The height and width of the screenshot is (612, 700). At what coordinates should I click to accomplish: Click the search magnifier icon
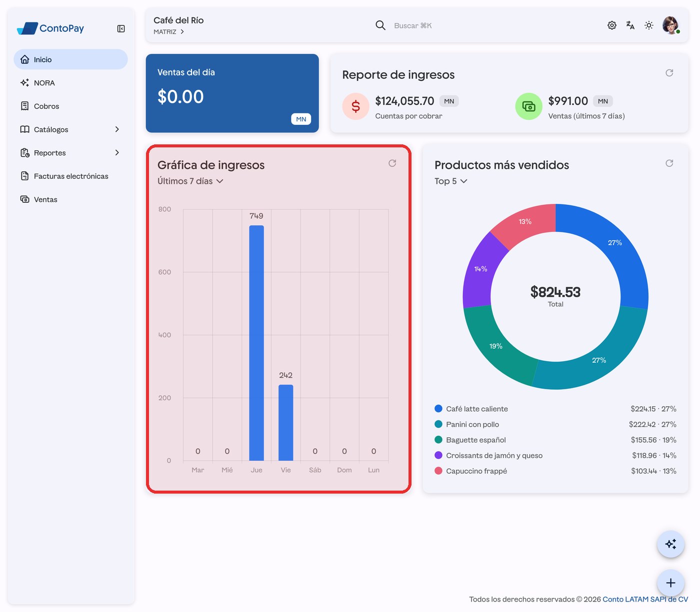[380, 25]
